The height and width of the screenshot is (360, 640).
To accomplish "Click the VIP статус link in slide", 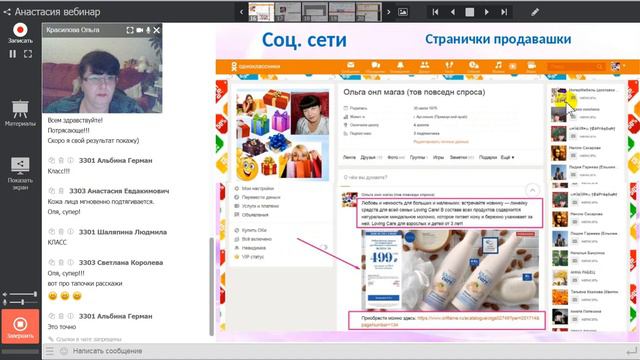I will click(253, 257).
